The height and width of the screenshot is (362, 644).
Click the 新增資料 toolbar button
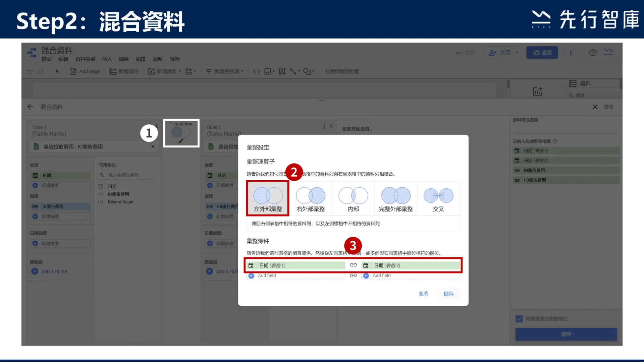pos(124,71)
